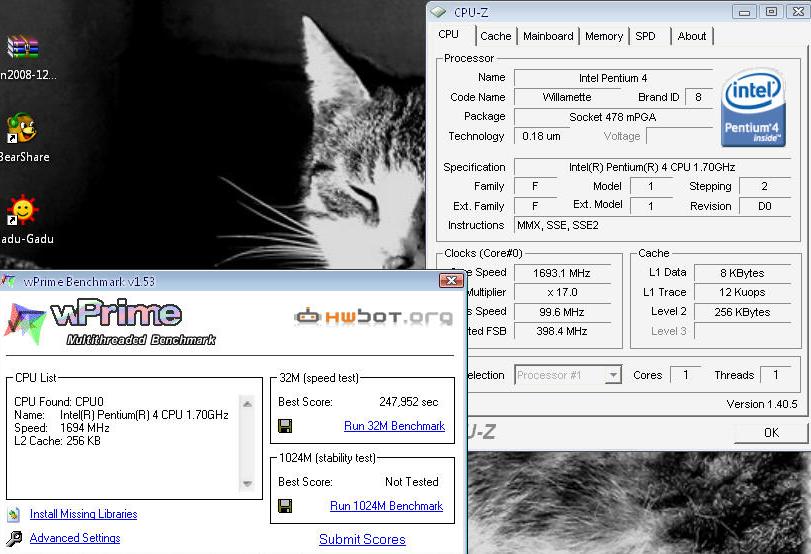Click the Submit Scores link

tap(362, 539)
